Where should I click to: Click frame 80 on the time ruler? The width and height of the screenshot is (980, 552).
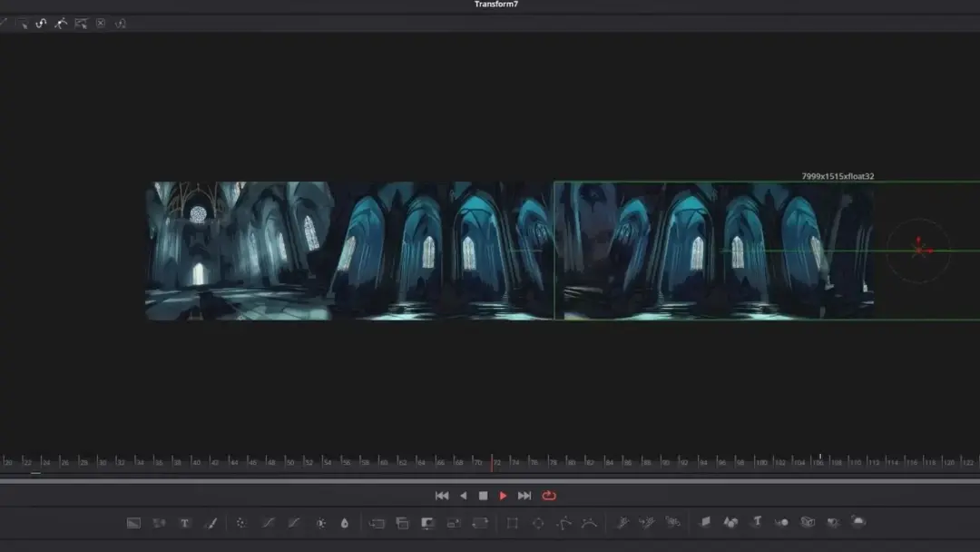point(571,462)
